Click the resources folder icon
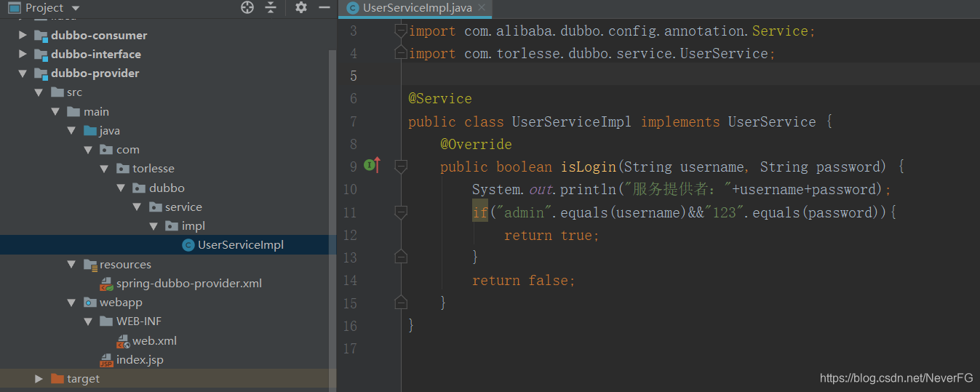980x392 pixels. pos(89,265)
